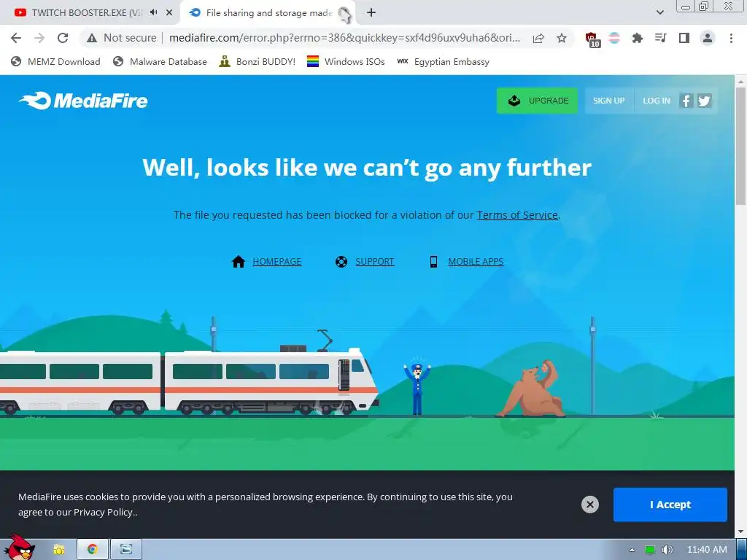The height and width of the screenshot is (560, 747).
Task: Click the Chrome taskbar button
Action: (93, 550)
